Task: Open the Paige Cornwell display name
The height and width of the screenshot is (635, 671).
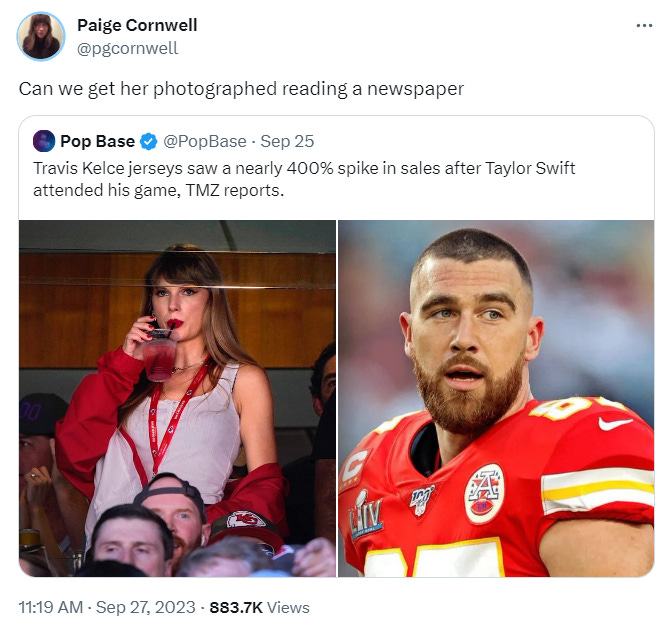Action: click(x=137, y=25)
